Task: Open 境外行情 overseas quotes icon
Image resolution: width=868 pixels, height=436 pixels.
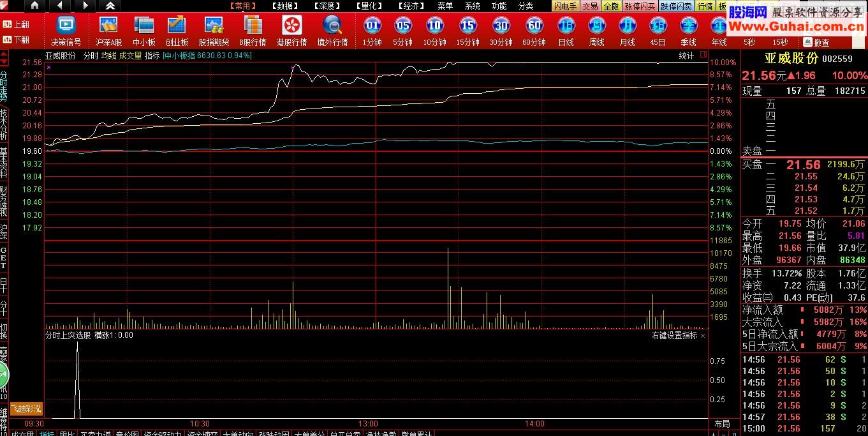Action: pos(332,31)
